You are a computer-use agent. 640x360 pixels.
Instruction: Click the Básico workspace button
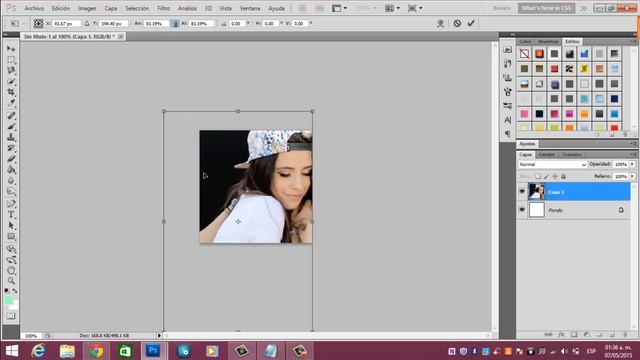coord(502,8)
